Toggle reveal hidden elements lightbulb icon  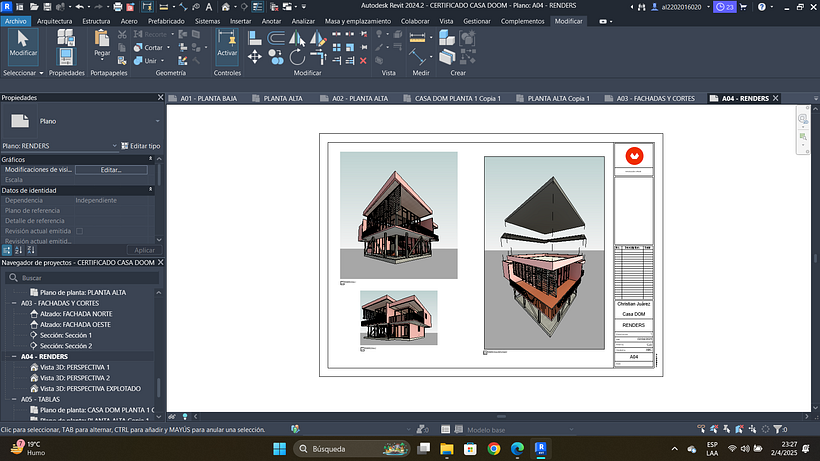coord(185,417)
